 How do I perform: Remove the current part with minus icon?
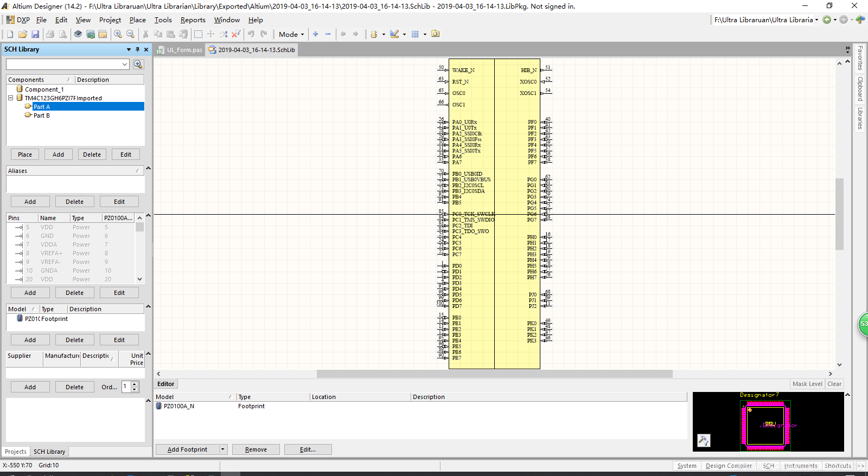tap(328, 34)
